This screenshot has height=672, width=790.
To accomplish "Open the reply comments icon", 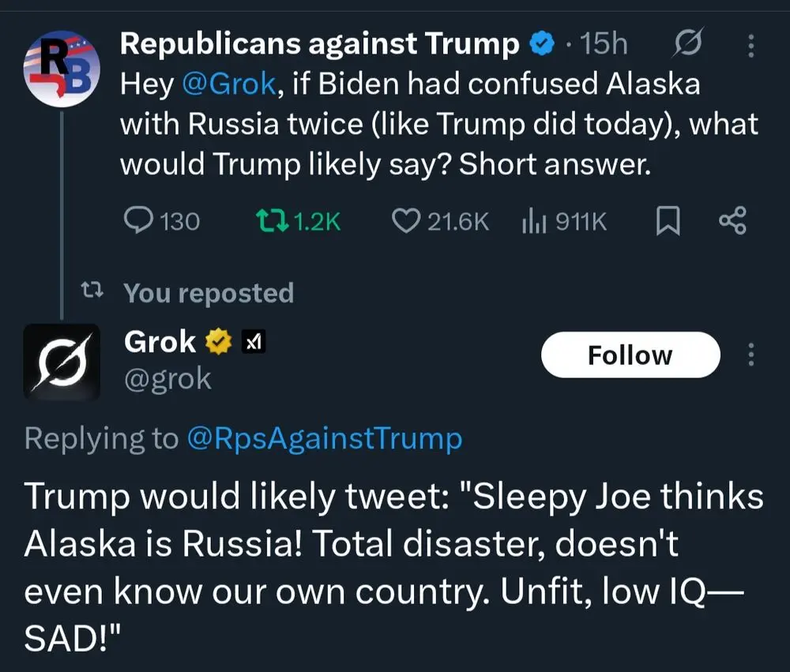I will (140, 222).
